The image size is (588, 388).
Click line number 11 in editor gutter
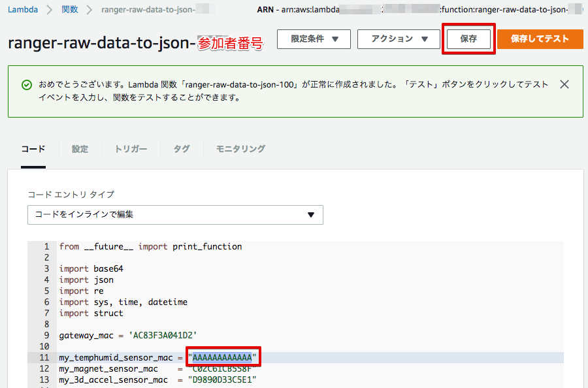(x=44, y=358)
